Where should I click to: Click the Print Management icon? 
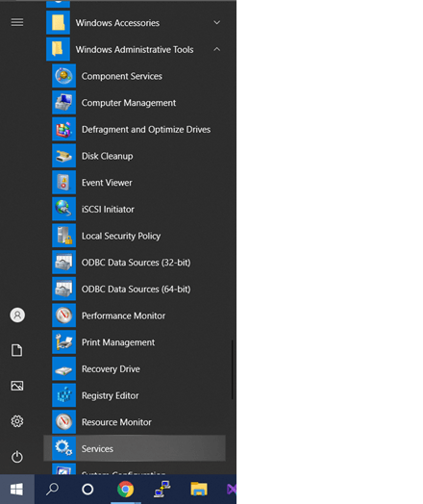point(63,342)
